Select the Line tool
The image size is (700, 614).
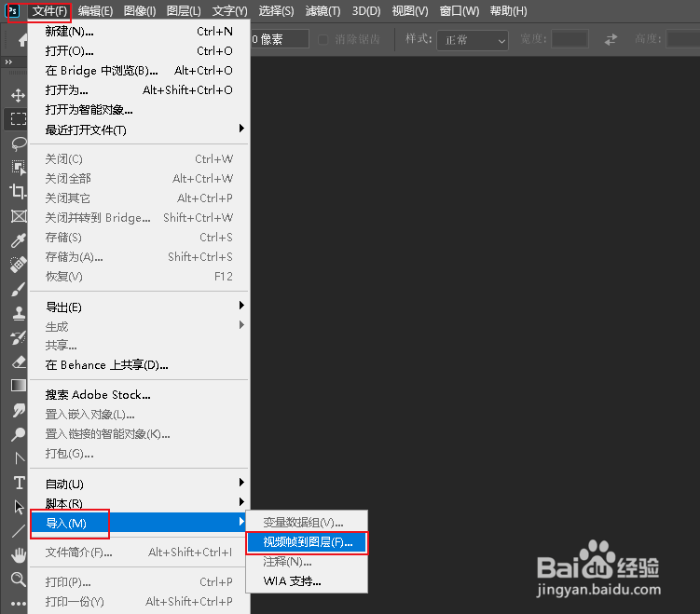19,531
